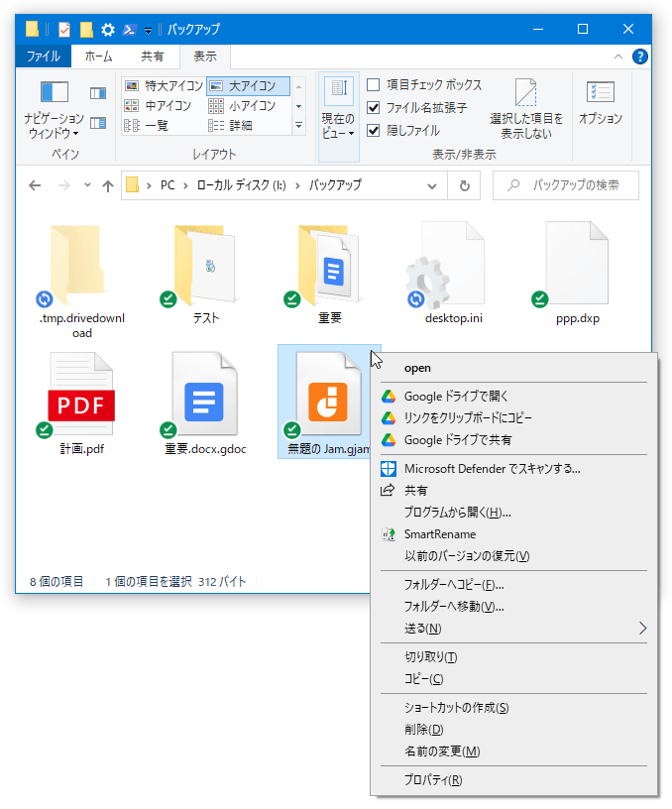672x809 pixels.
Task: Open the address bar history dropdown
Action: (x=432, y=186)
